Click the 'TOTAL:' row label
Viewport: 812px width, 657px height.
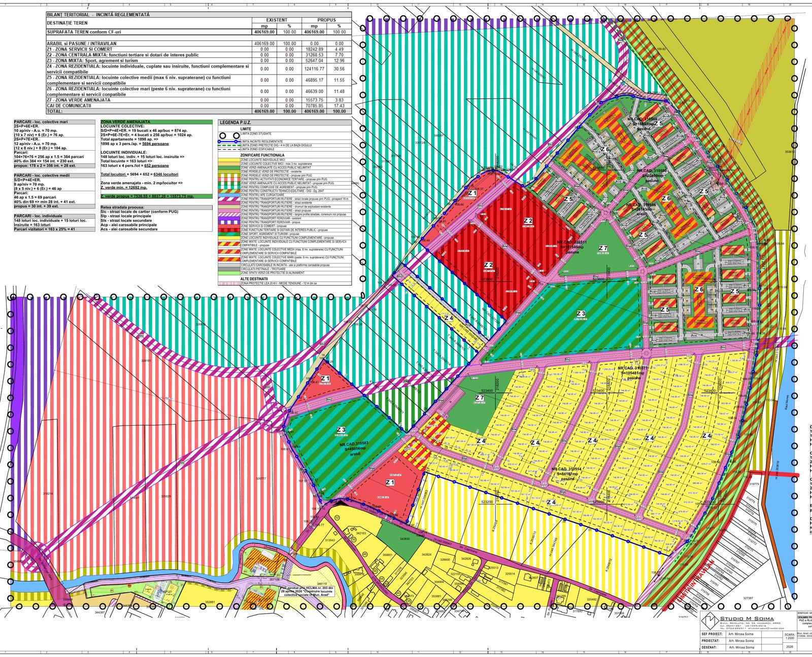55,111
